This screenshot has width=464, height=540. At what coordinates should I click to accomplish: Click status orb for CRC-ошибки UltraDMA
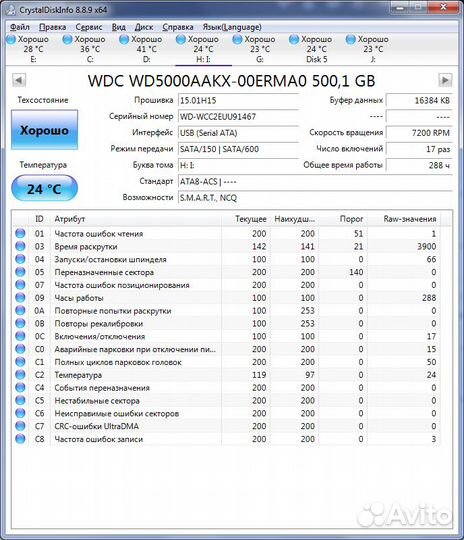[20, 426]
